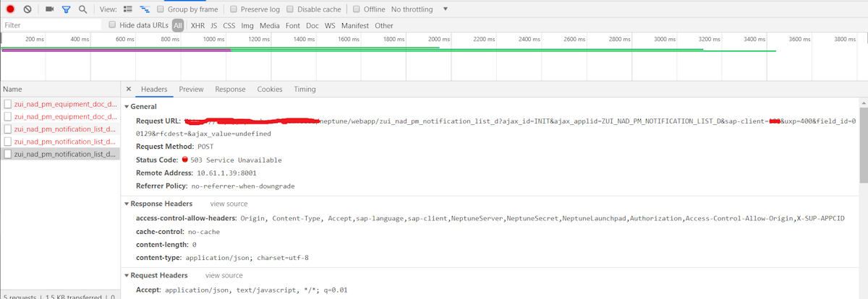Filter requests by XHR
This screenshot has width=868, height=299.
click(x=197, y=25)
